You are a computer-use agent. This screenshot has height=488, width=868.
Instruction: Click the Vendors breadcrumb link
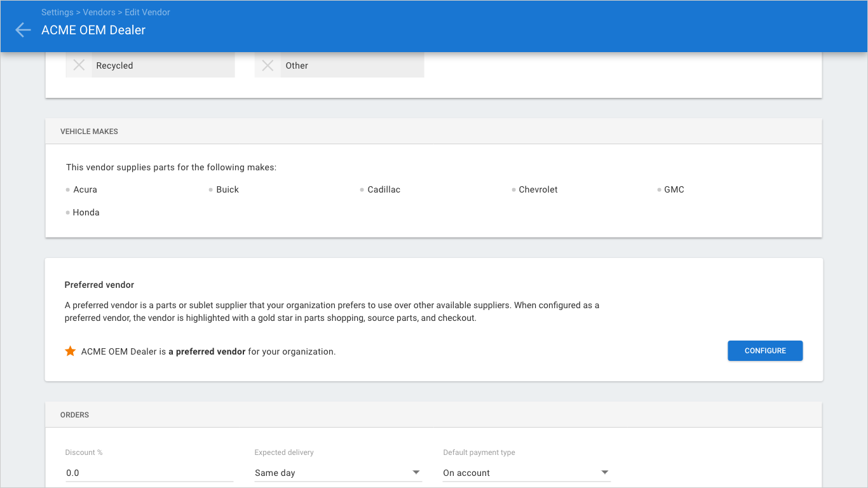99,12
